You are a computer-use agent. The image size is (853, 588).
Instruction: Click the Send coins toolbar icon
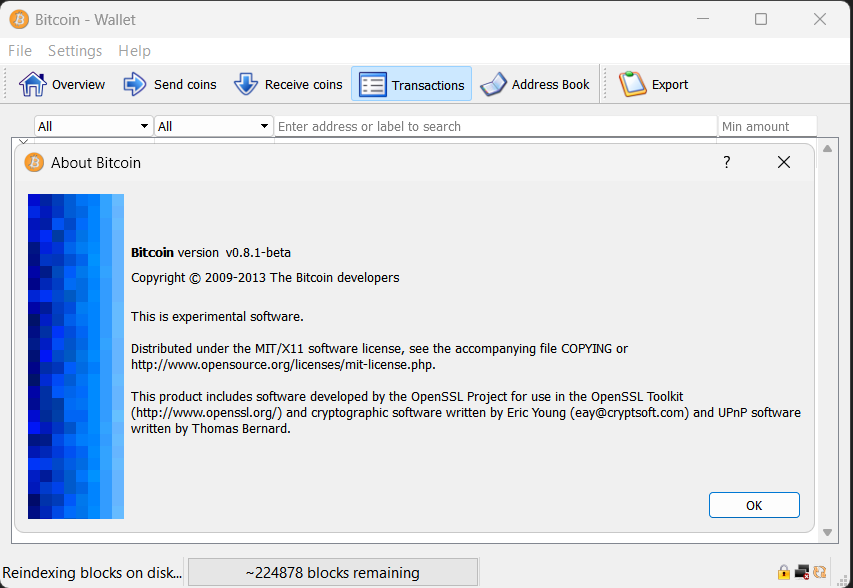(x=134, y=84)
